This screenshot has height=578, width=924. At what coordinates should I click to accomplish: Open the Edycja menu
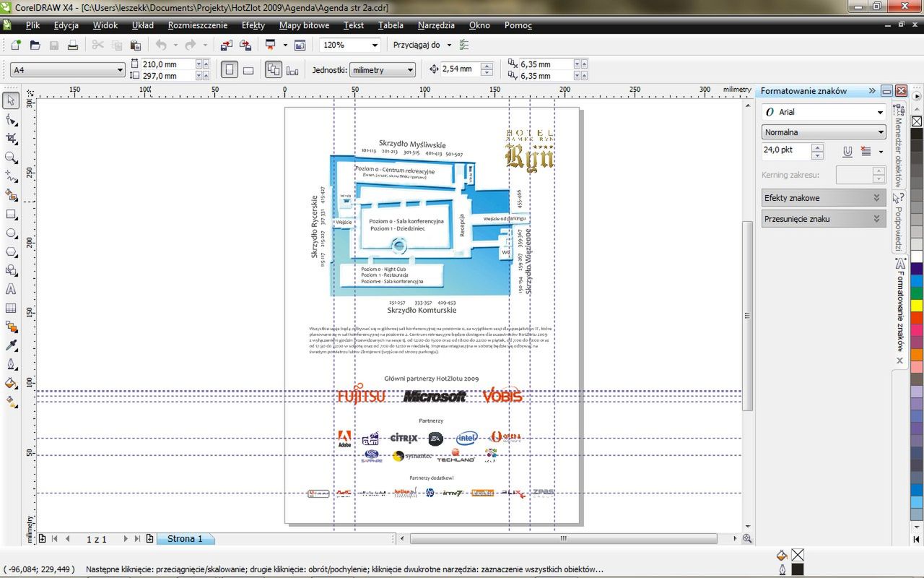66,25
